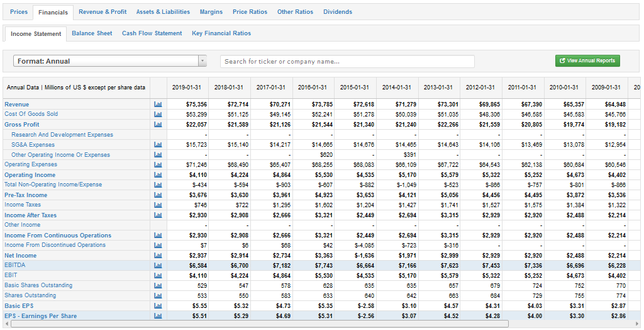Switch to the Dividends tab

tap(338, 12)
